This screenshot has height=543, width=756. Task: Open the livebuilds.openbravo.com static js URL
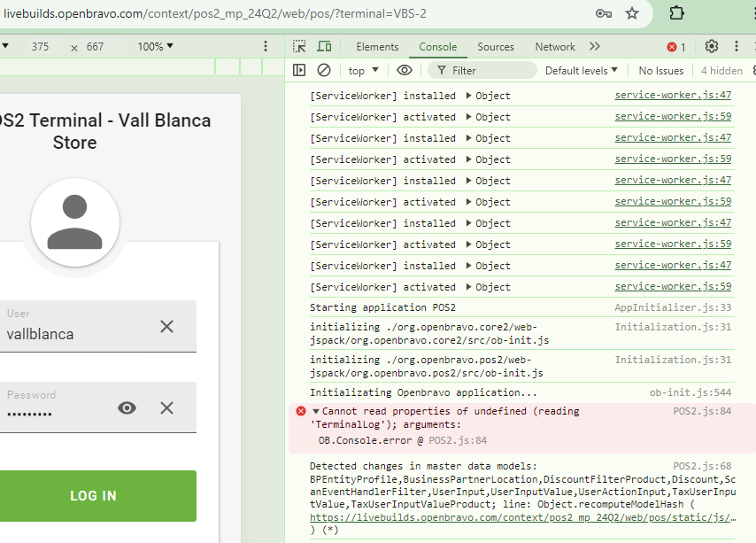pos(523,517)
